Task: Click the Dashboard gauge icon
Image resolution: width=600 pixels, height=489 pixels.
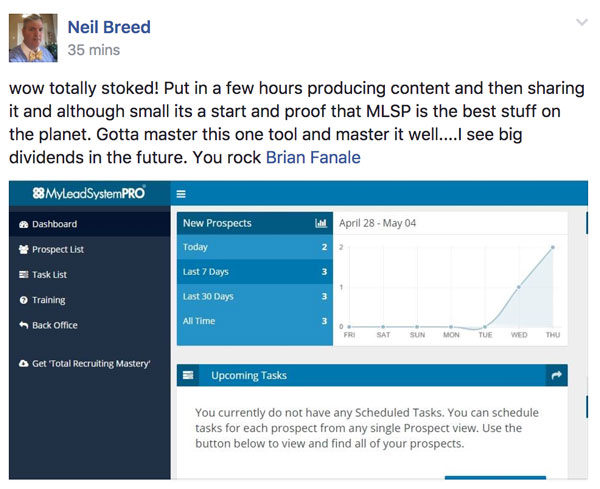Action: click(23, 225)
